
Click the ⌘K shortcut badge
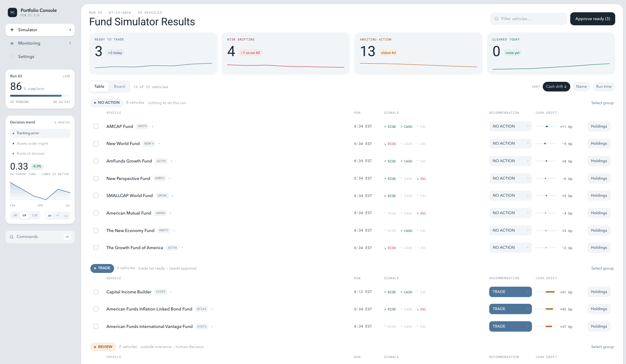pos(67,237)
